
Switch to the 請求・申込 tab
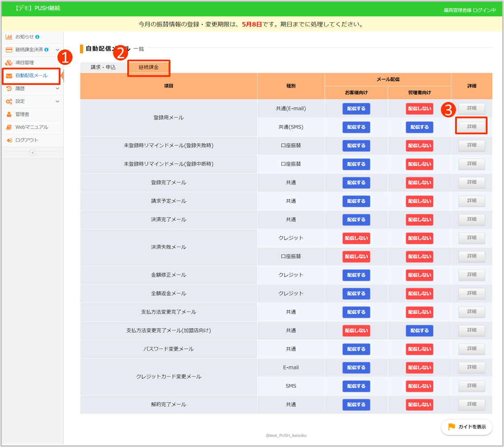click(x=103, y=67)
